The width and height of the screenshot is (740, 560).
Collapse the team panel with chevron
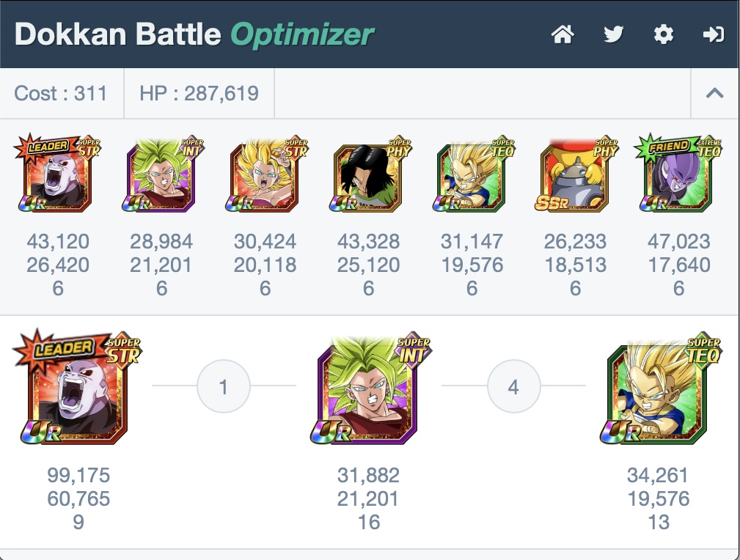714,93
